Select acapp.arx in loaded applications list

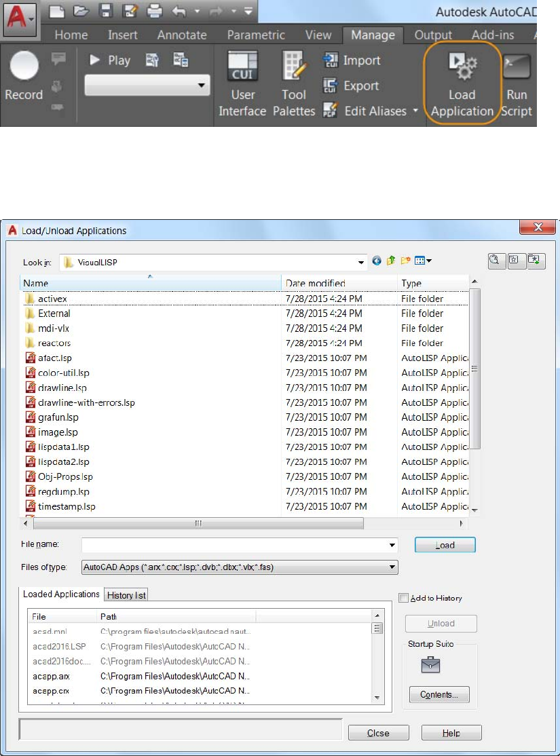pyautogui.click(x=51, y=676)
